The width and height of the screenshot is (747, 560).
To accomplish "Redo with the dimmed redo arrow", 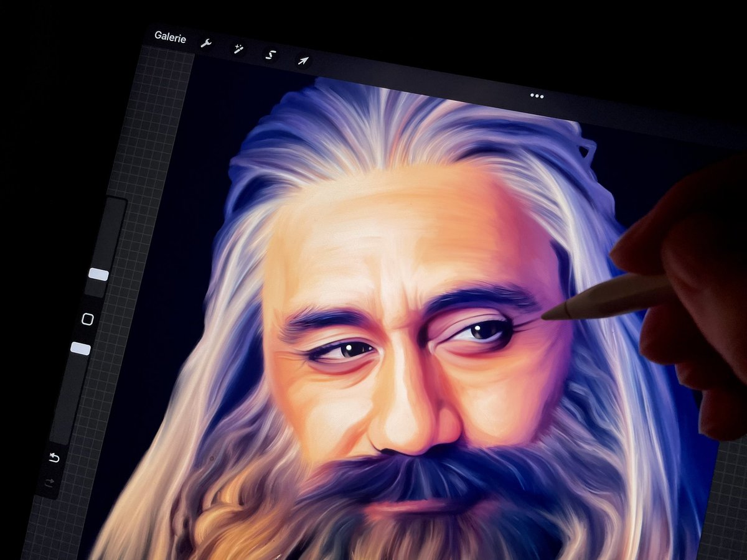I will point(49,482).
